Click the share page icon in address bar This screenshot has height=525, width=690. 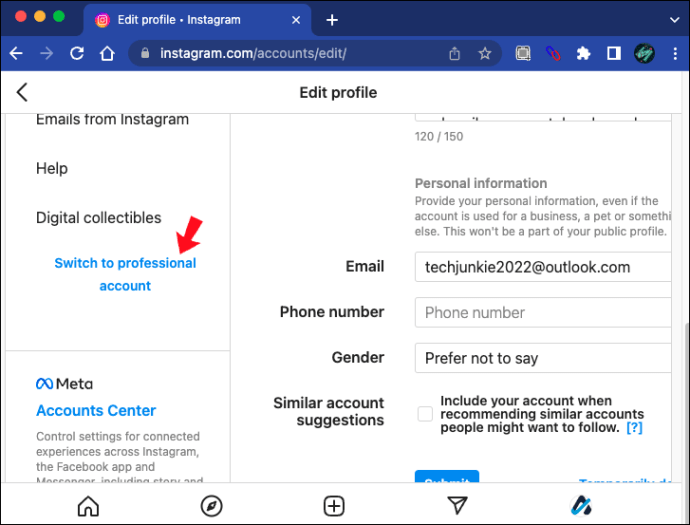(x=455, y=54)
